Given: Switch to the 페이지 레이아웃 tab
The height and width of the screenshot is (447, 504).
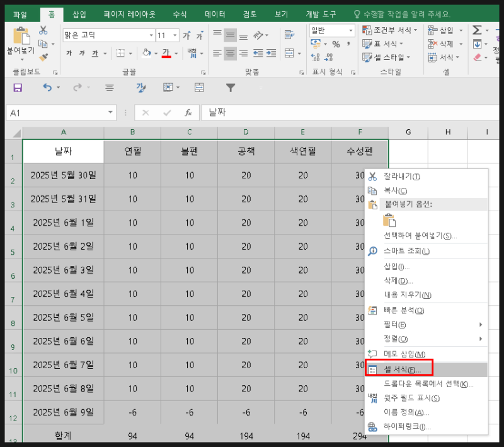Looking at the screenshot, I should (x=130, y=14).
